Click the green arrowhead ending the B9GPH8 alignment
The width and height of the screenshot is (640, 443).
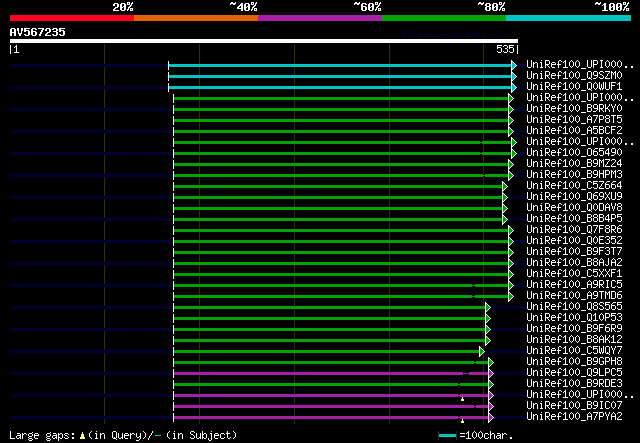point(491,363)
